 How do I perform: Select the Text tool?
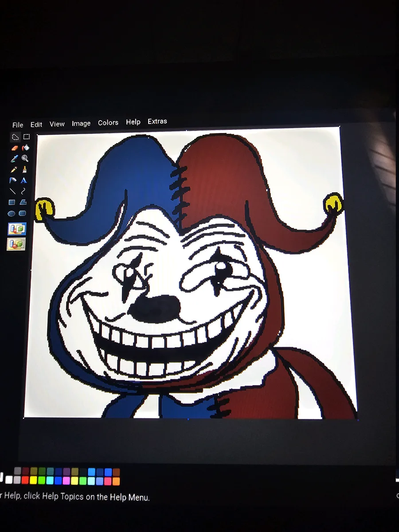coord(24,180)
